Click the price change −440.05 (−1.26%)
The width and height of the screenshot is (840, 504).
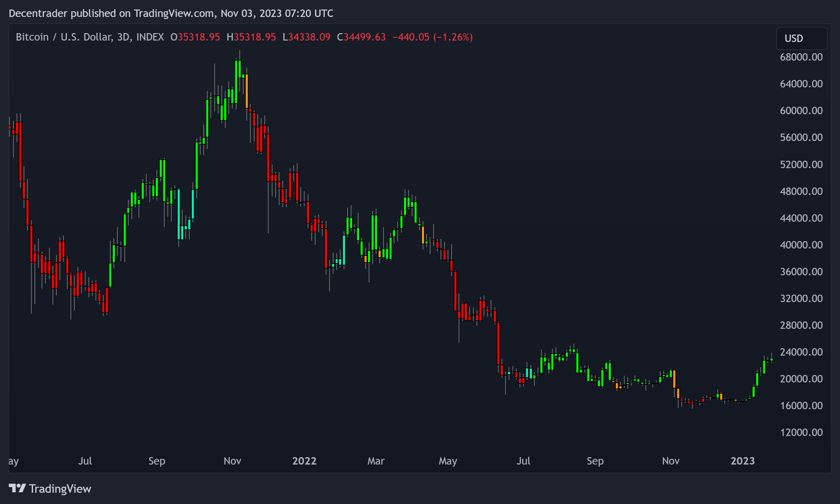(x=433, y=37)
